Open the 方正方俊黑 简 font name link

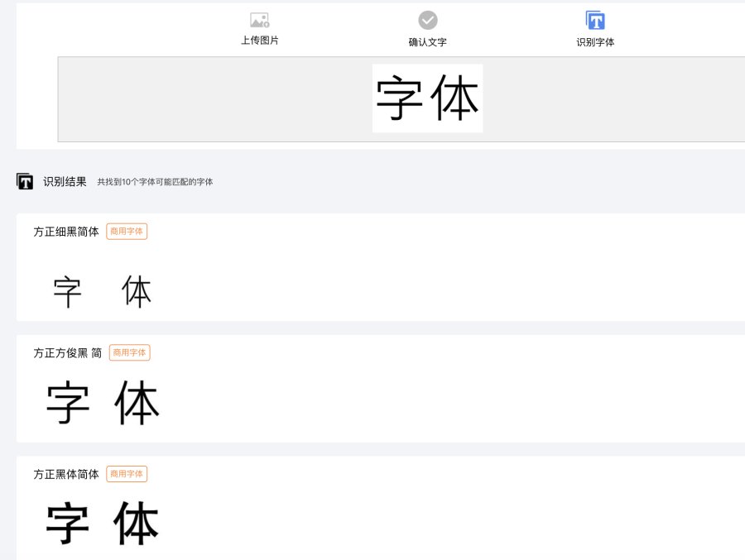point(68,353)
